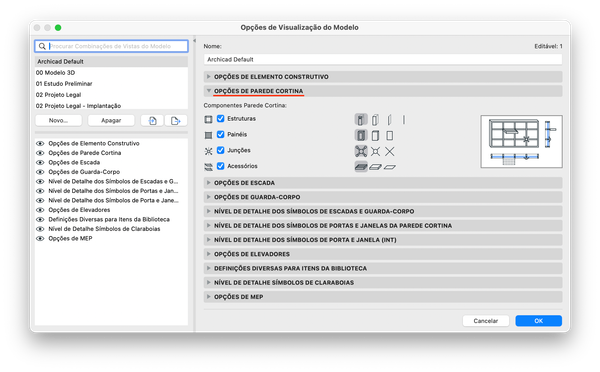
Task: Select 00 Modelo 3D combination
Action: [x=111, y=73]
